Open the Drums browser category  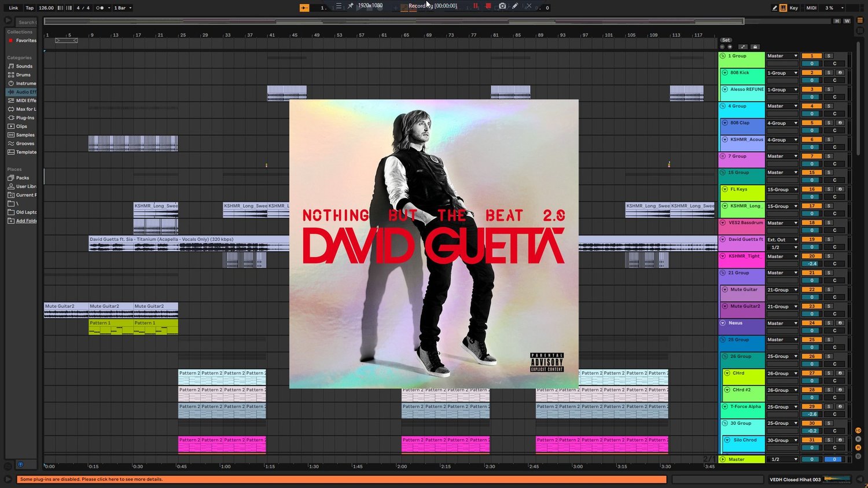click(21, 75)
